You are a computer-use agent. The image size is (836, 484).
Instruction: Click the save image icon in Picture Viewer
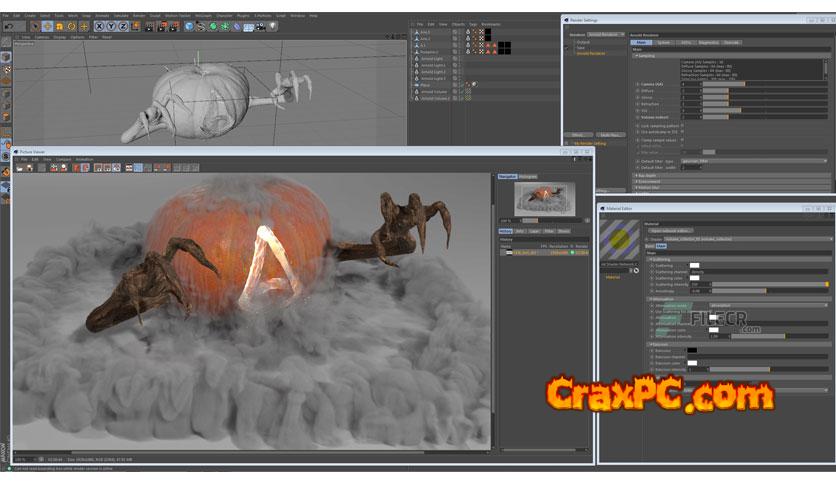click(30, 168)
